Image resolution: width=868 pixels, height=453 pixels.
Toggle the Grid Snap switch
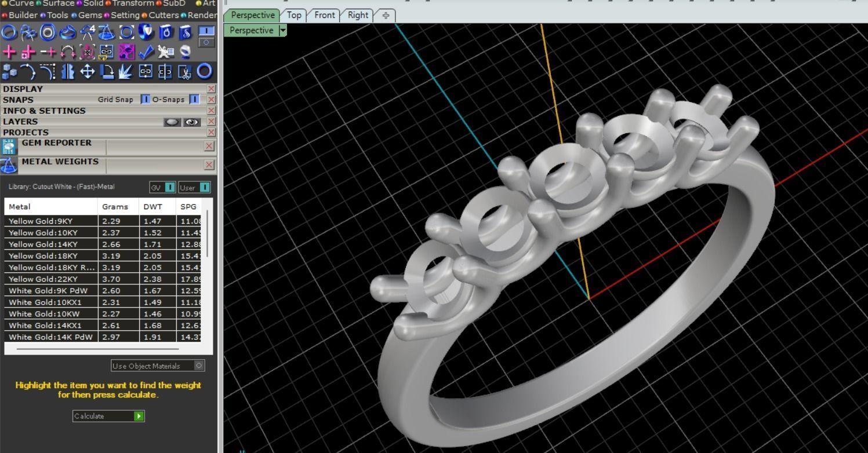(146, 100)
